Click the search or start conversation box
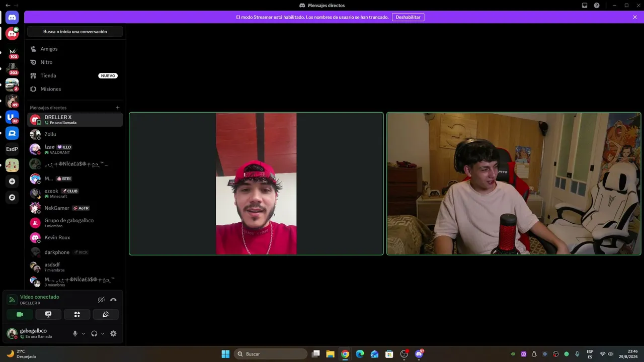644x362 pixels. [75, 32]
